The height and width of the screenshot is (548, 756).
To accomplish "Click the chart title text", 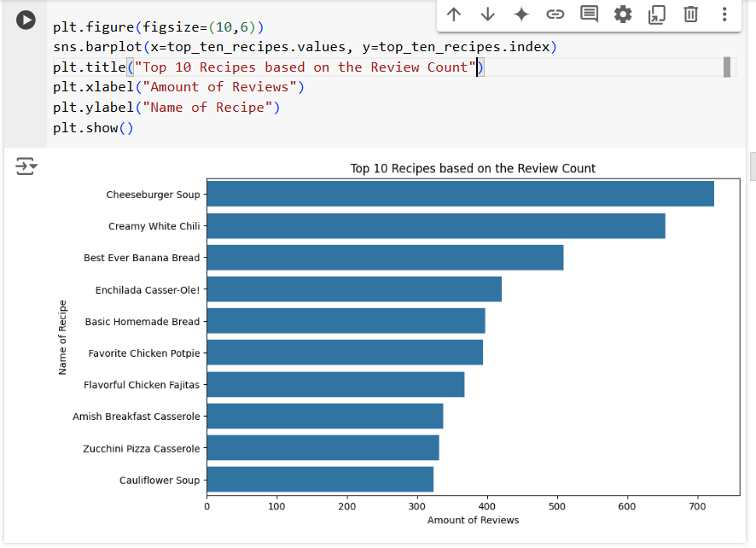I will [x=473, y=168].
